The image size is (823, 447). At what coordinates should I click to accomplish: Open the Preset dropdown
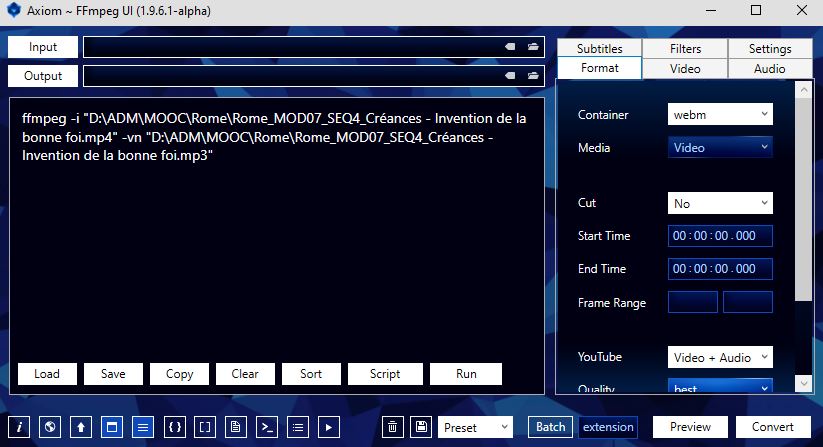click(x=476, y=427)
